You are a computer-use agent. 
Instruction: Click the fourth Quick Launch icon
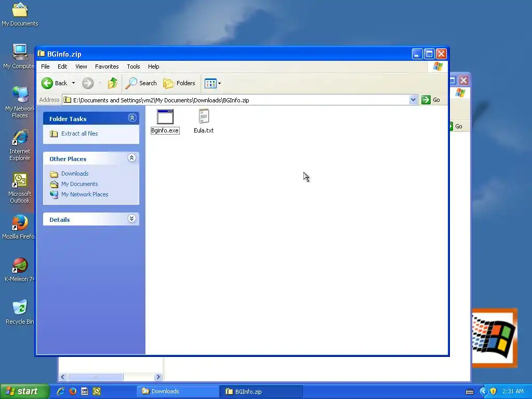[97, 391]
